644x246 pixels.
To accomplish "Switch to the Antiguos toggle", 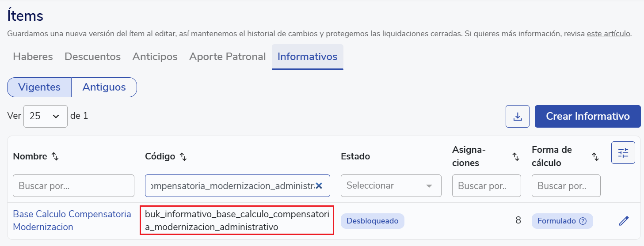I will [104, 87].
